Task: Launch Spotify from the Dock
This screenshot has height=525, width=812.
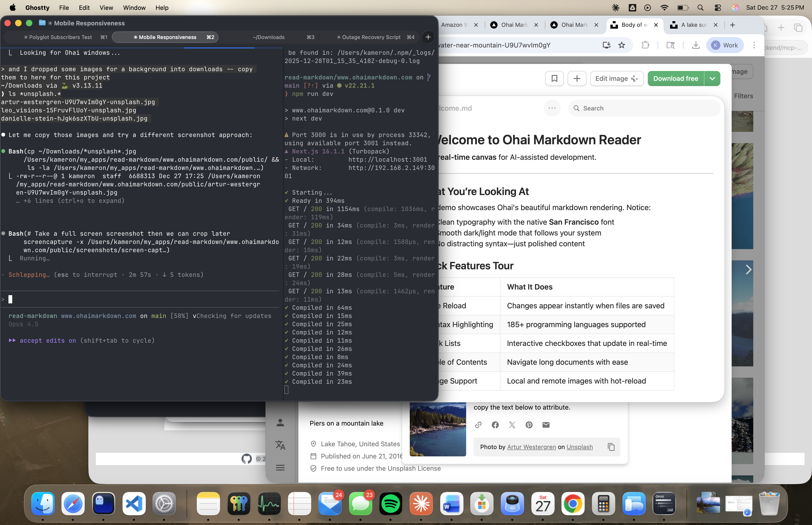Action: pyautogui.click(x=390, y=504)
